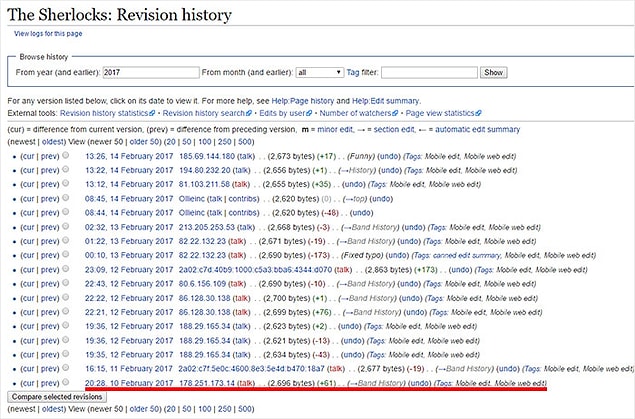Open revision dated 16:15, 11 February 2017
Image resolution: width=635 pixels, height=419 pixels.
[129, 369]
